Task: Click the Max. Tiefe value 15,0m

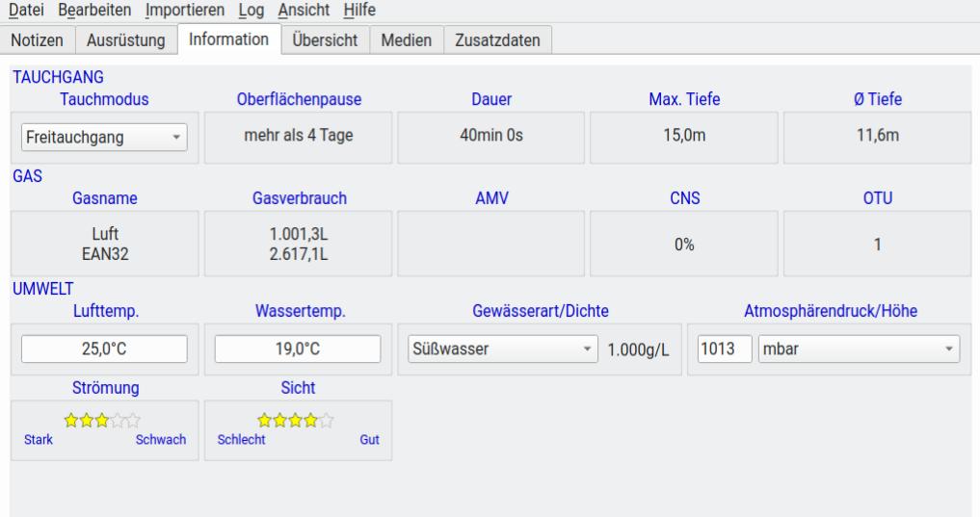Action: 684,136
